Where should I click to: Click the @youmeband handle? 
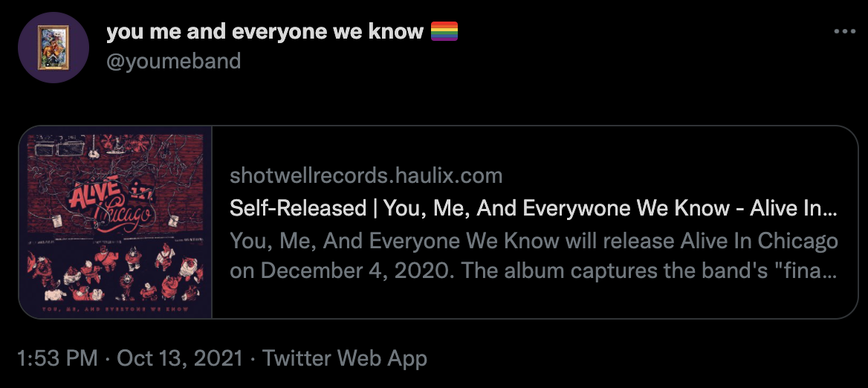173,60
